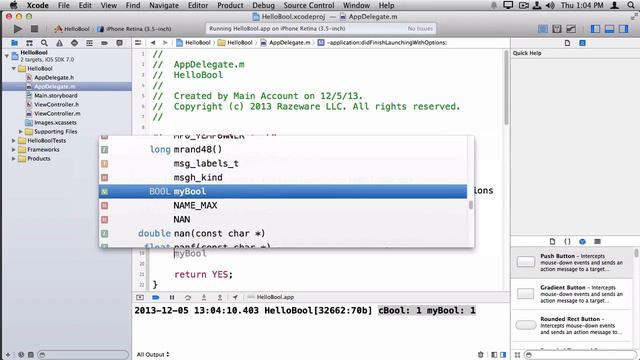This screenshot has width=640, height=360.
Task: Show the variables view pane
Action: coord(494,355)
